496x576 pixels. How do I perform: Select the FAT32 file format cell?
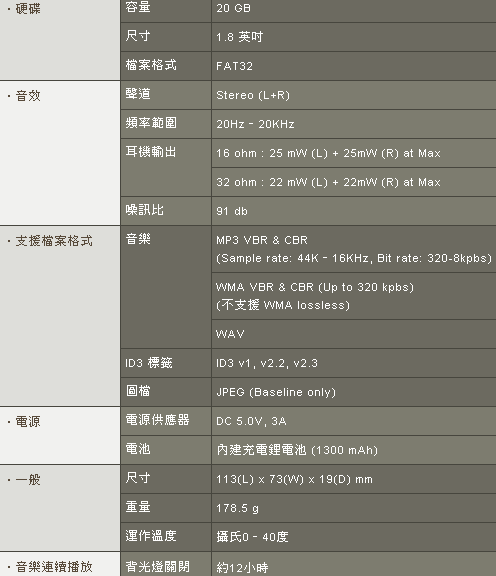tap(354, 66)
